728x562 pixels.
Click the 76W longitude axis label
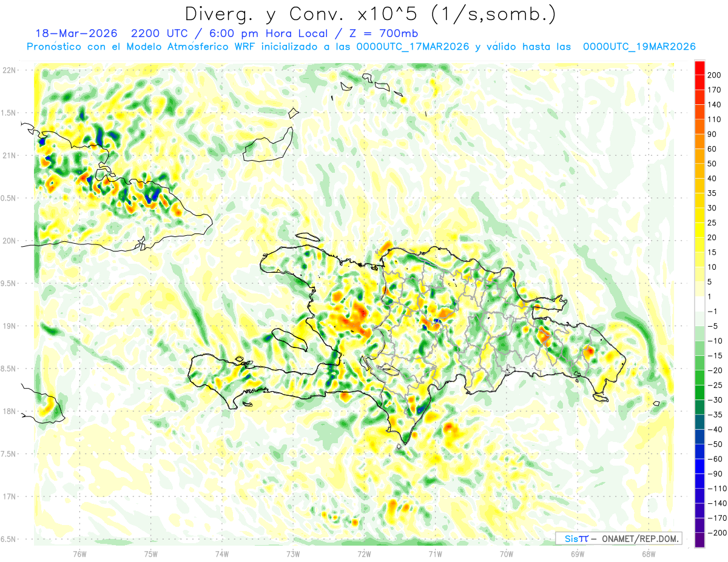click(79, 554)
